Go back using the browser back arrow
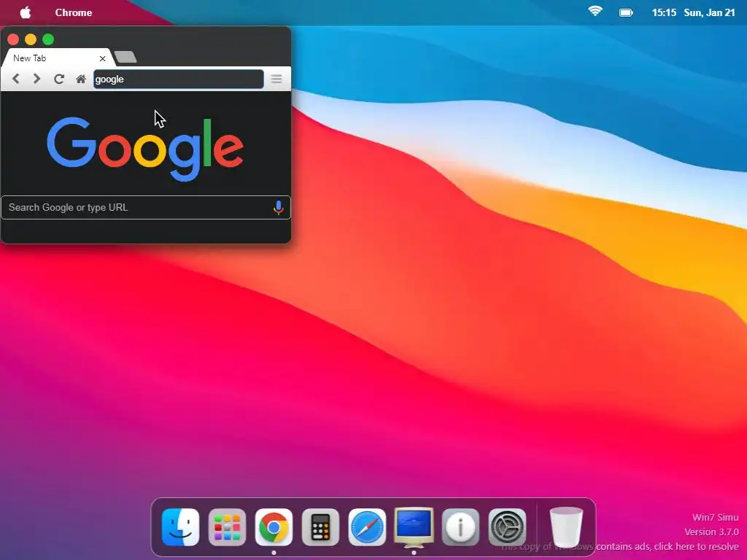 tap(16, 79)
